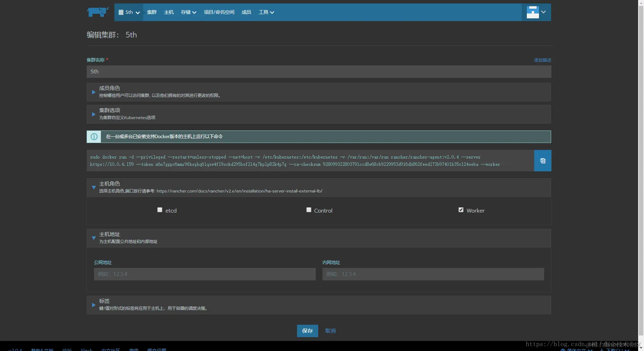The height and width of the screenshot is (351, 644).
Task: Open the dropdown arrow next to the avatar
Action: pyautogui.click(x=543, y=12)
